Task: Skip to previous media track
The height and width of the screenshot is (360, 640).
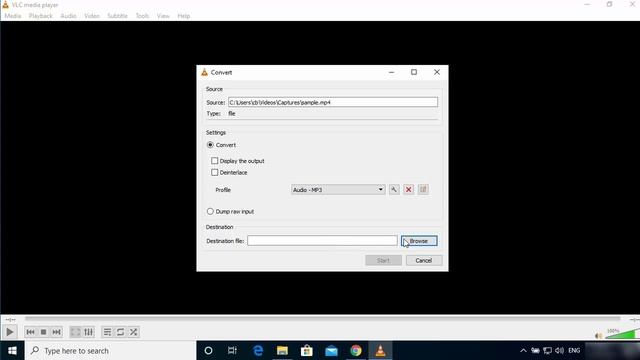Action: [x=30, y=332]
